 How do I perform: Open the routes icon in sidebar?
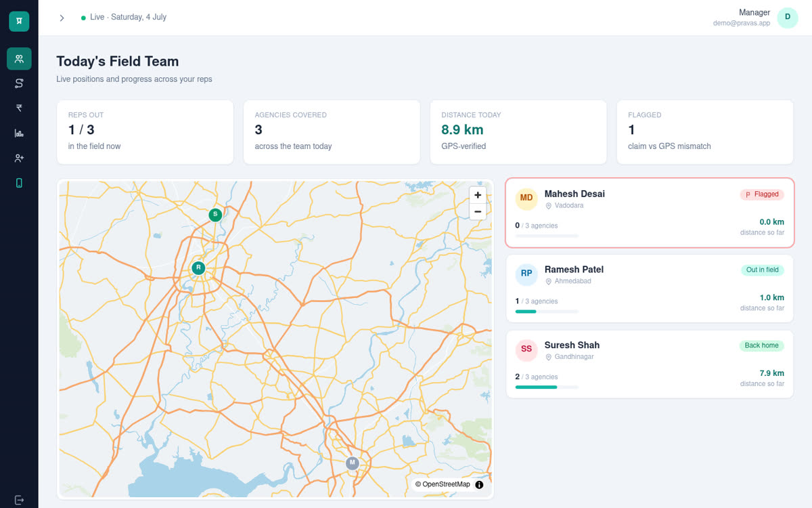[x=19, y=83]
